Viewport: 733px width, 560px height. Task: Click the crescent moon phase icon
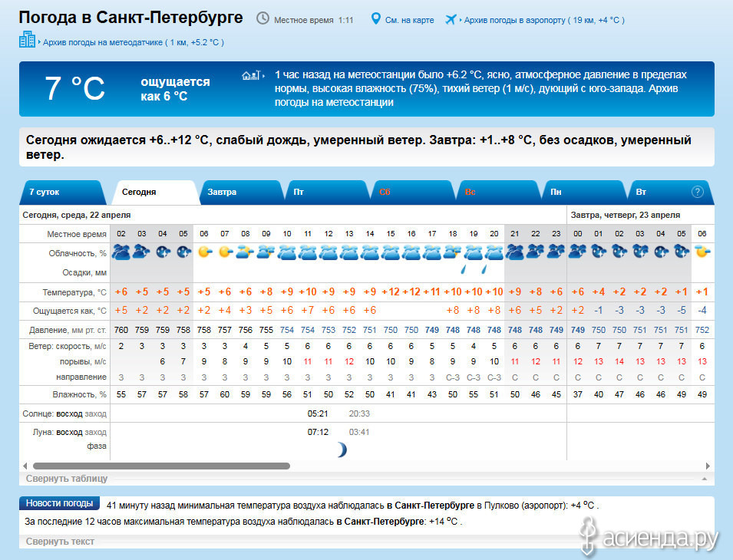[341, 450]
